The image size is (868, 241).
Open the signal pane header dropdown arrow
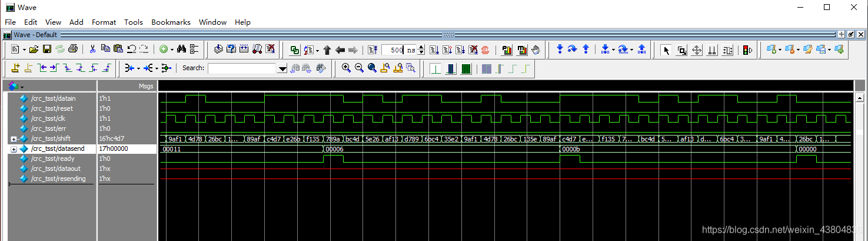[22, 86]
